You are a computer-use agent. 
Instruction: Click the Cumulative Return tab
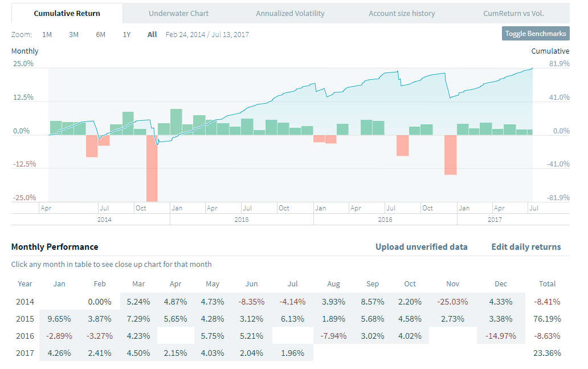(x=67, y=13)
